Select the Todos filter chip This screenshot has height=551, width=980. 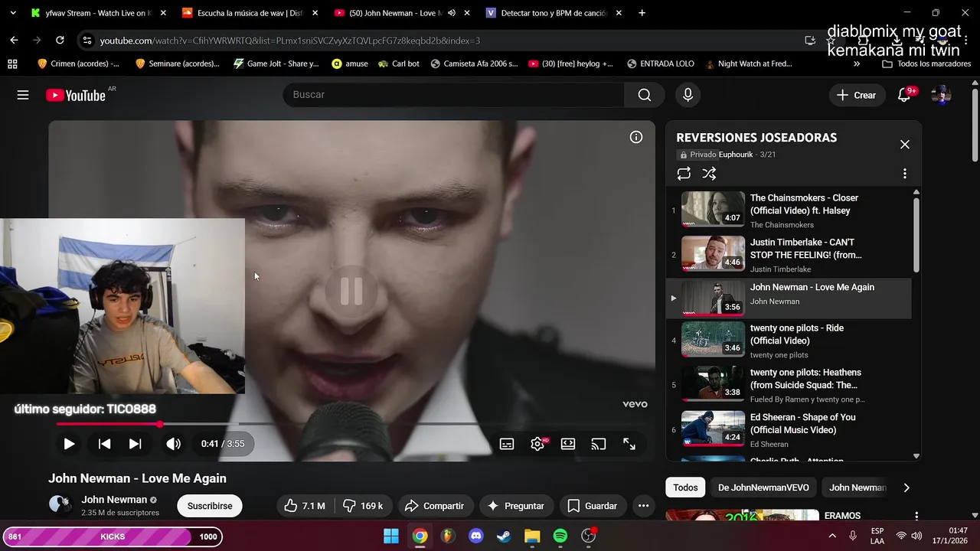coord(685,487)
